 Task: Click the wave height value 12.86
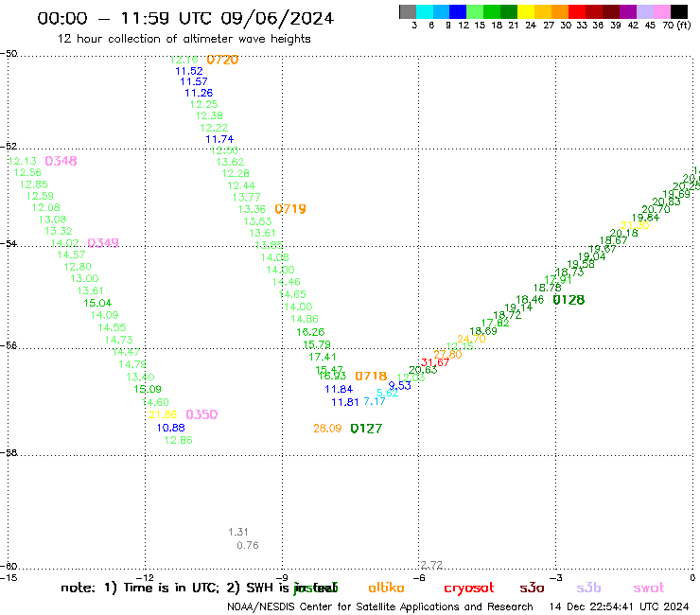tap(178, 440)
